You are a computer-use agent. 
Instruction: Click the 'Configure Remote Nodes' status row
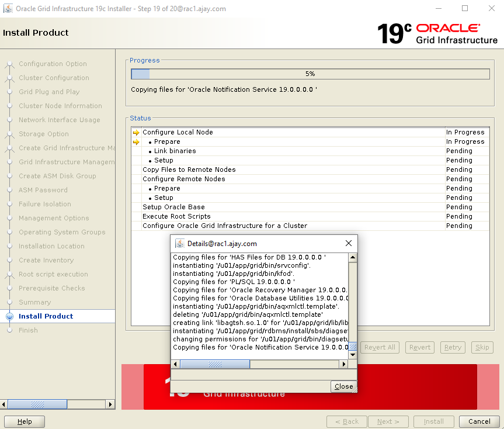pyautogui.click(x=310, y=179)
